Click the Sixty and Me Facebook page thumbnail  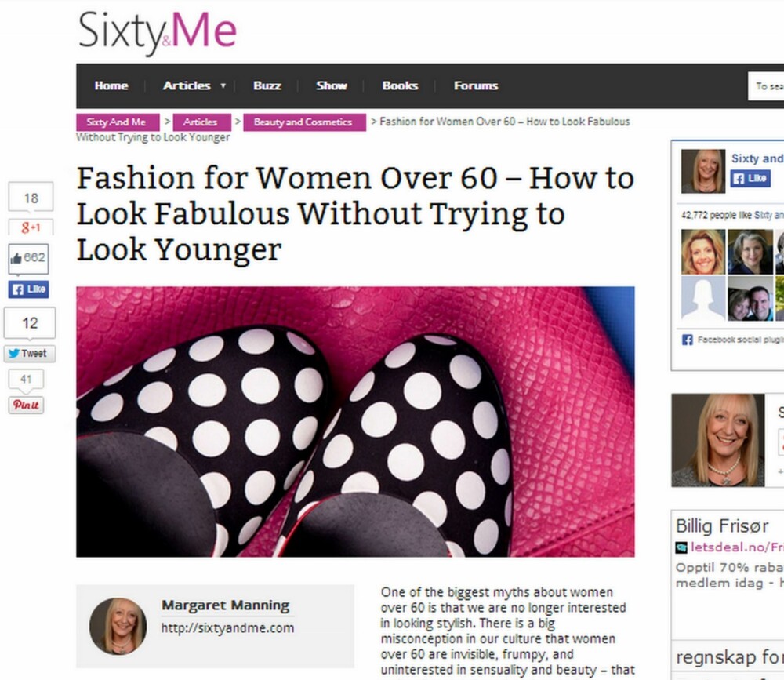703,171
